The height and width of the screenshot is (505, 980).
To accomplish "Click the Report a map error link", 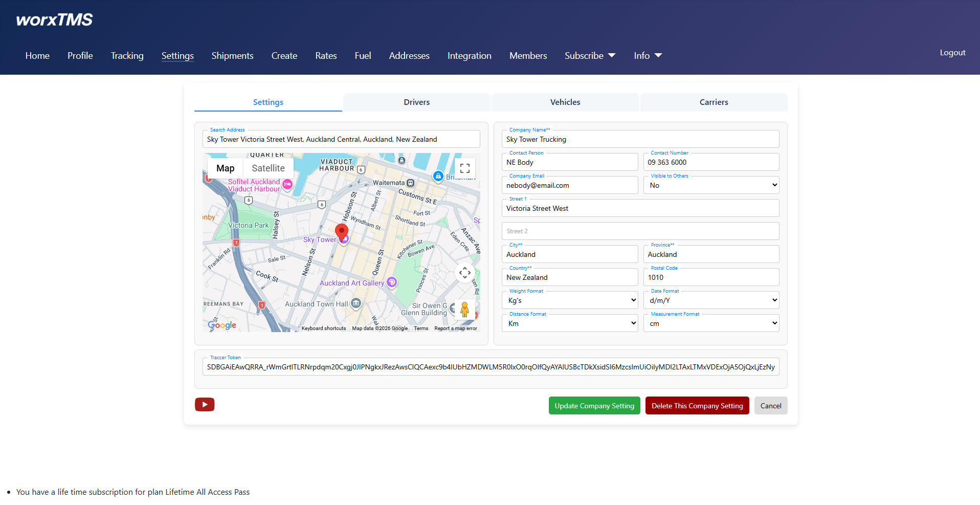I will coord(456,328).
